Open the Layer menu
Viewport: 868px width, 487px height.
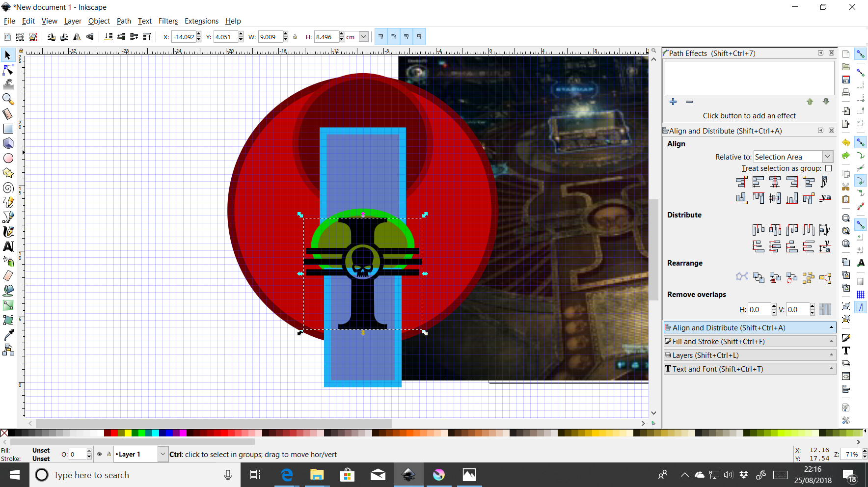tap(73, 21)
